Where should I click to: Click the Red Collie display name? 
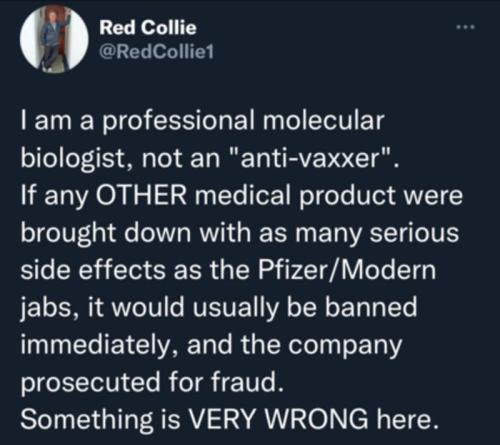(148, 27)
